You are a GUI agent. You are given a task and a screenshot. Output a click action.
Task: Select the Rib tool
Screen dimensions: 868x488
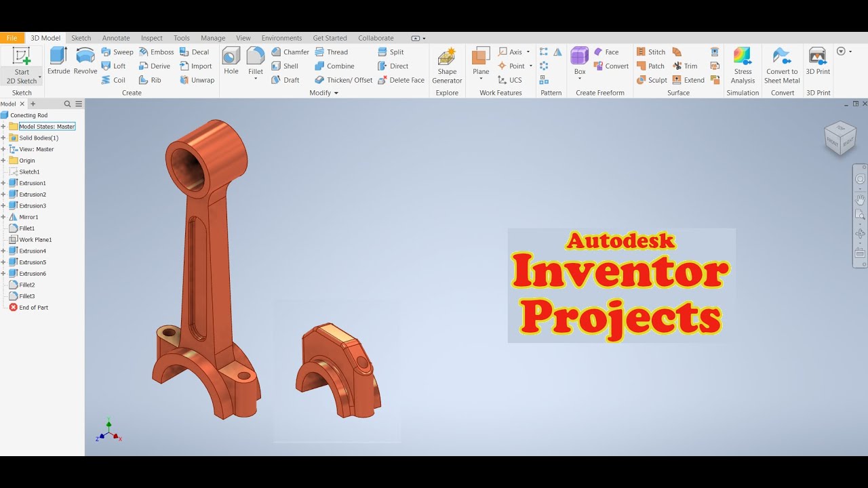(150, 80)
